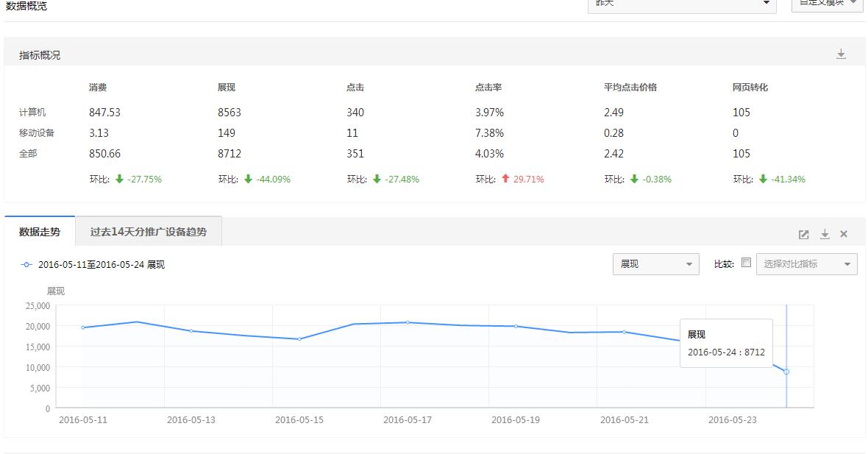Click the 2.49 average click price value

pyautogui.click(x=614, y=113)
